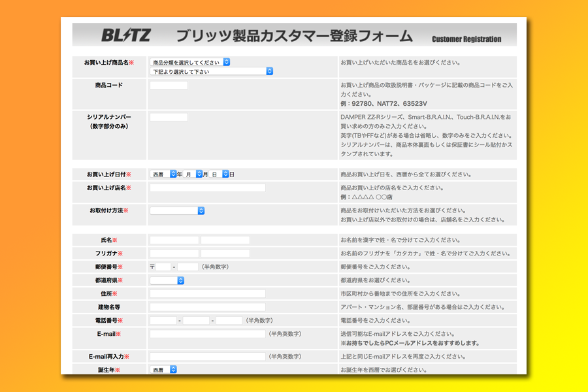The width and height of the screenshot is (588, 392).
Task: Click into the お買い上げ店名 text field
Action: (208, 188)
